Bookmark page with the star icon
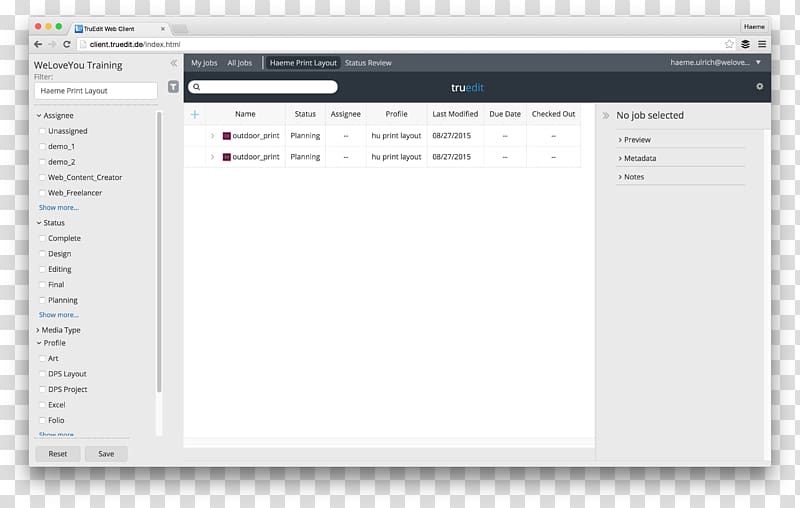The width and height of the screenshot is (800, 508). [729, 44]
